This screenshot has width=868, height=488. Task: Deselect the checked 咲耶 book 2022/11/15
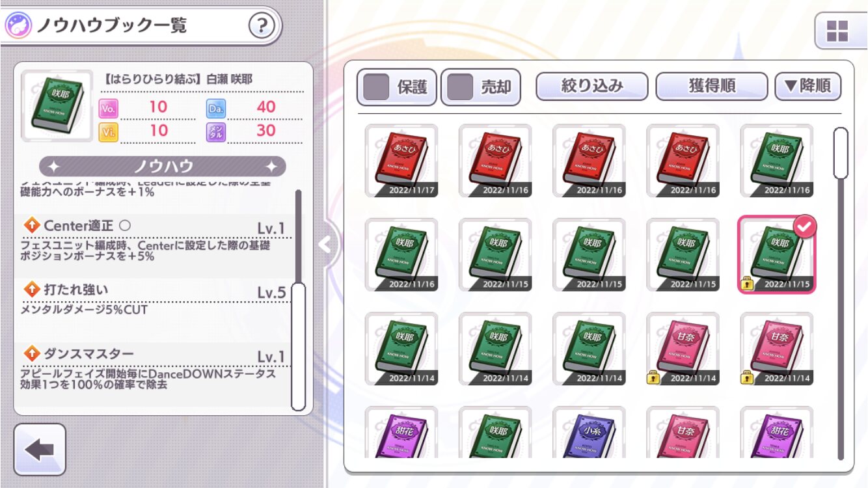pyautogui.click(x=776, y=254)
